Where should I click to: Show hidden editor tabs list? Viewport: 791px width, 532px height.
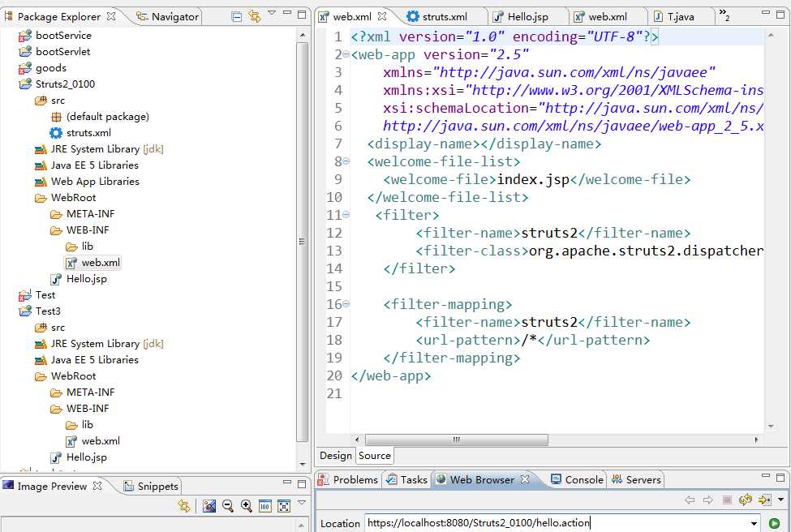(724, 15)
